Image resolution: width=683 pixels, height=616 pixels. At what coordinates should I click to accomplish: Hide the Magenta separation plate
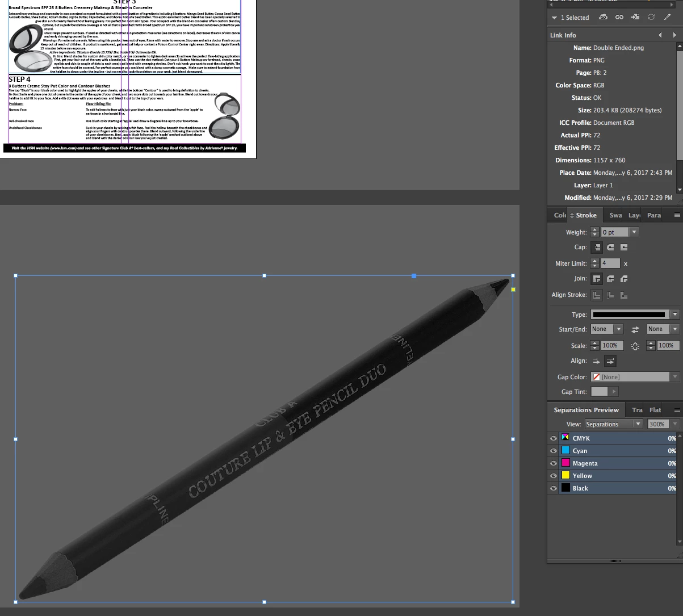554,463
